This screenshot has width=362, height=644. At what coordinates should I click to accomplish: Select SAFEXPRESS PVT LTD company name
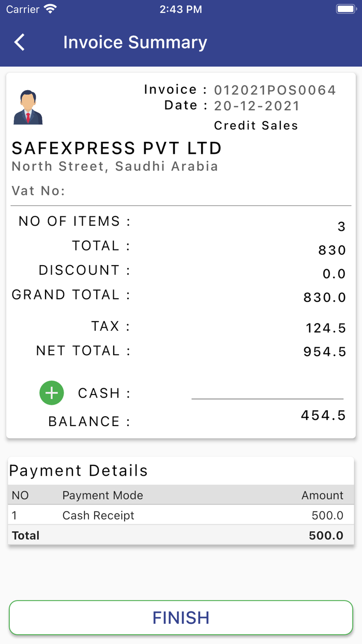[117, 148]
